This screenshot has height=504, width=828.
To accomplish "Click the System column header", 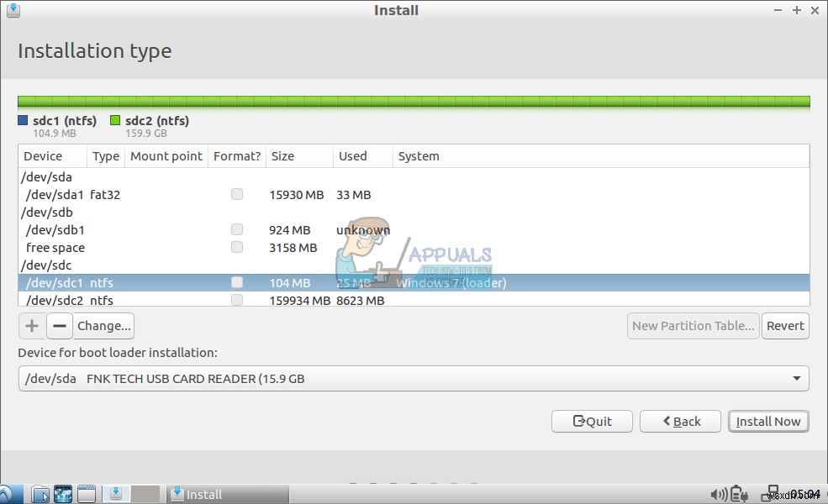I will [x=601, y=156].
